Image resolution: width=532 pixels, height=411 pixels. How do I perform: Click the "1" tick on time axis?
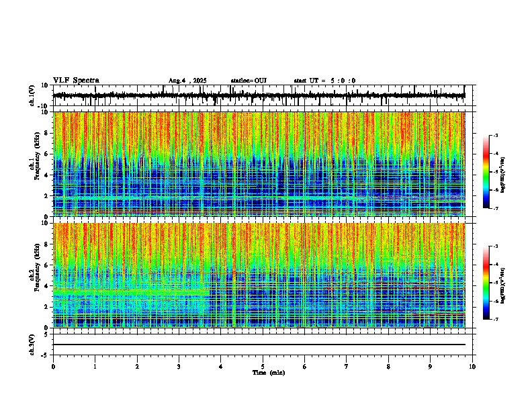coord(95,367)
